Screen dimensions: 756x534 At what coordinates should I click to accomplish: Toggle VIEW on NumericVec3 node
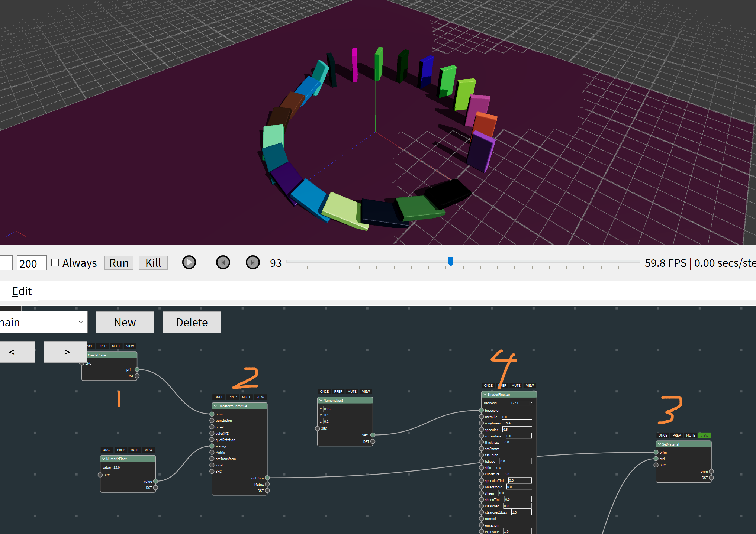coord(366,391)
